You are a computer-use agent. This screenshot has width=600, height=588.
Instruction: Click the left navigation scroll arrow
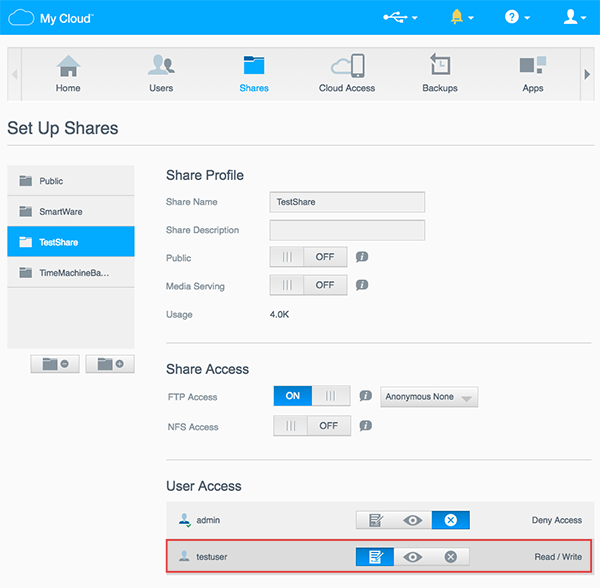pyautogui.click(x=15, y=74)
